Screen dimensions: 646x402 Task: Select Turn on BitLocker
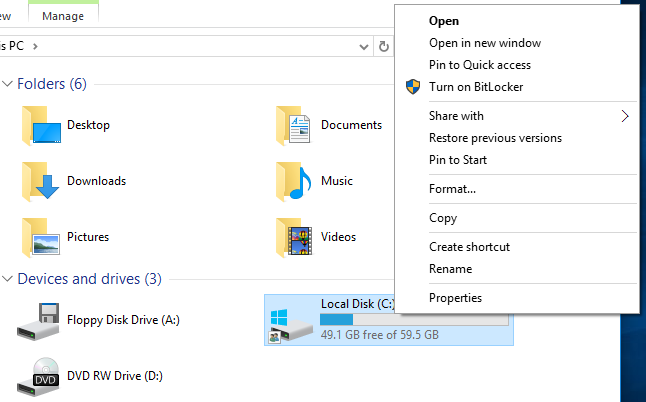coord(476,87)
